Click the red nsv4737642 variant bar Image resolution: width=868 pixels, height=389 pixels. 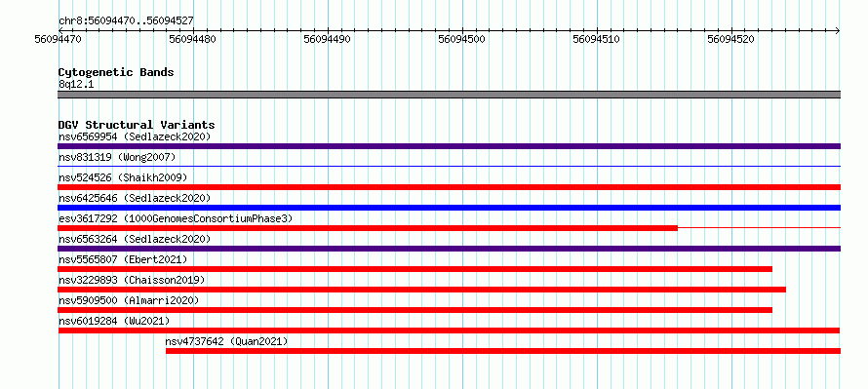[503, 351]
